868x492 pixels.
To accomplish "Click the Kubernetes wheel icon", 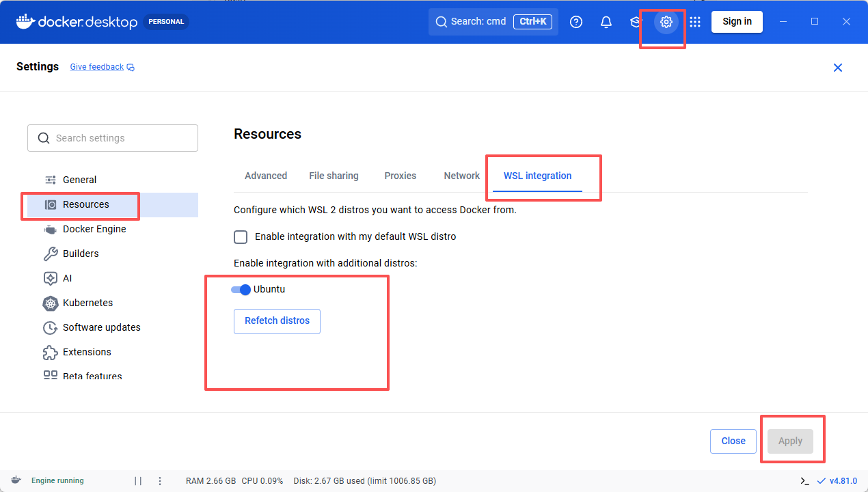I will tap(51, 303).
